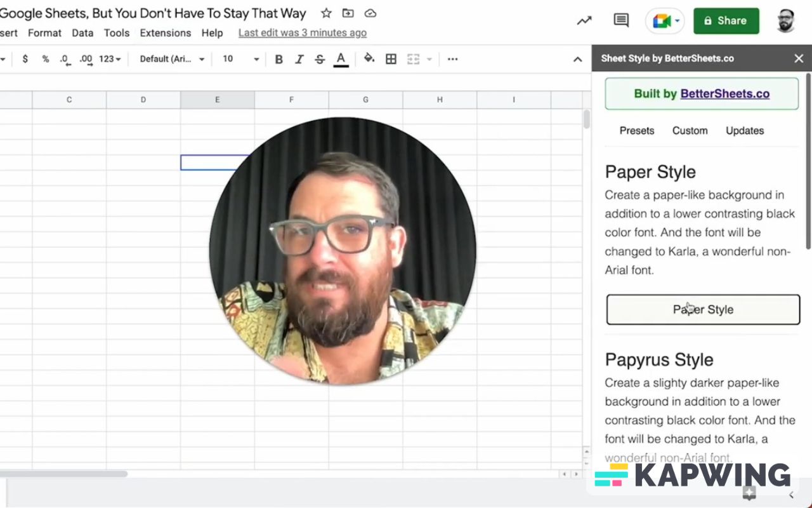Open comment history icon
The height and width of the screenshot is (508, 812).
click(621, 20)
